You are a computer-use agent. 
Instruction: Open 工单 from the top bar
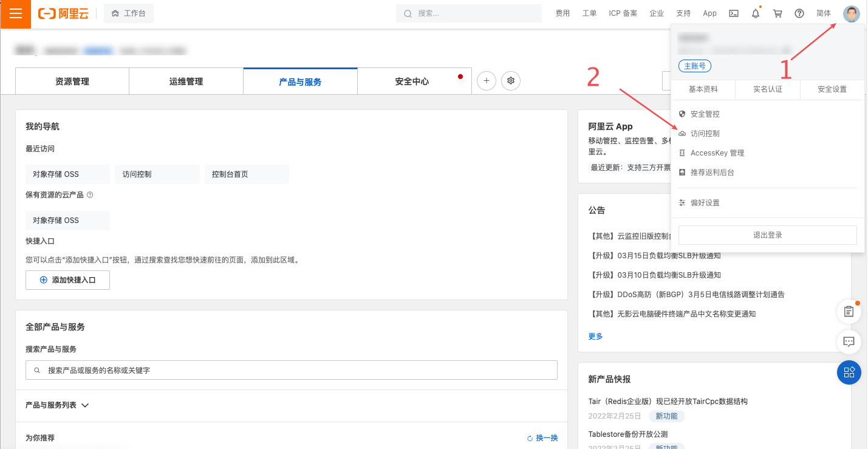point(589,13)
